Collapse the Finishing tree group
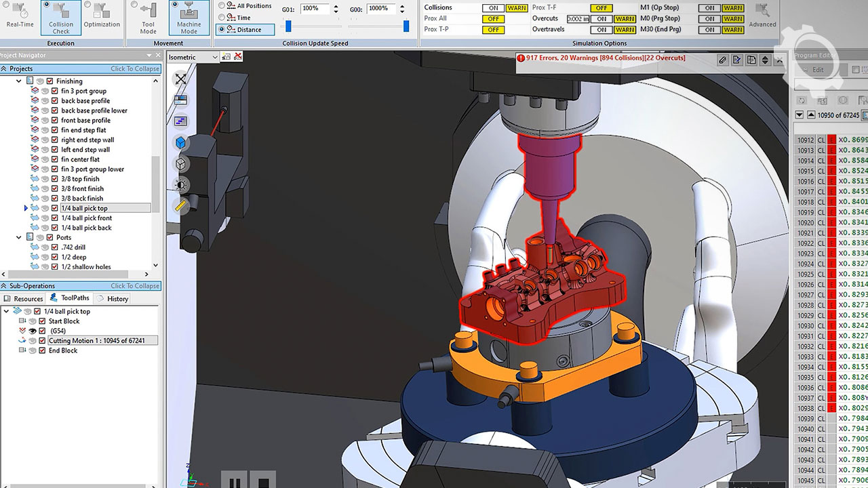The height and width of the screenshot is (488, 868). pyautogui.click(x=19, y=81)
